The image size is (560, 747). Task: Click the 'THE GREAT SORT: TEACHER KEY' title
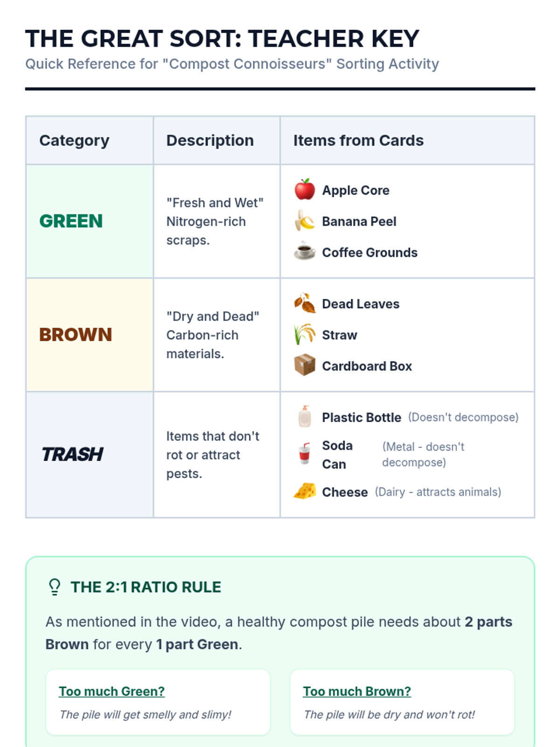pyautogui.click(x=222, y=39)
